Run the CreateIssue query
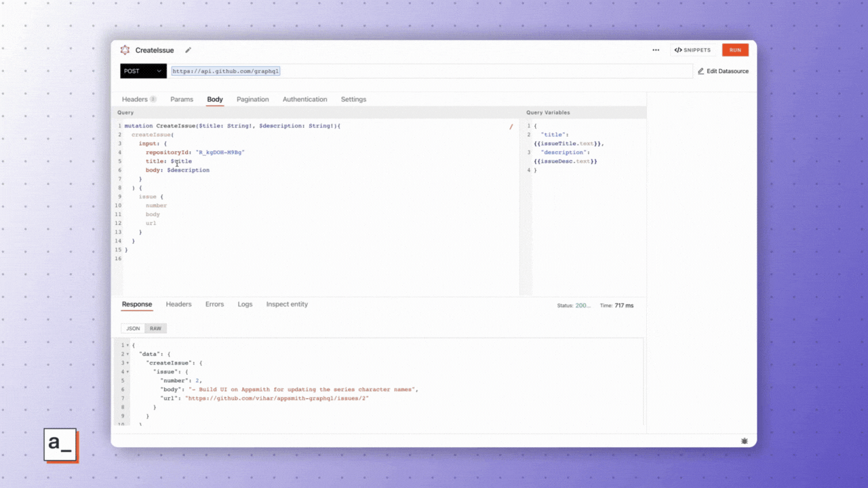868x488 pixels. point(735,50)
